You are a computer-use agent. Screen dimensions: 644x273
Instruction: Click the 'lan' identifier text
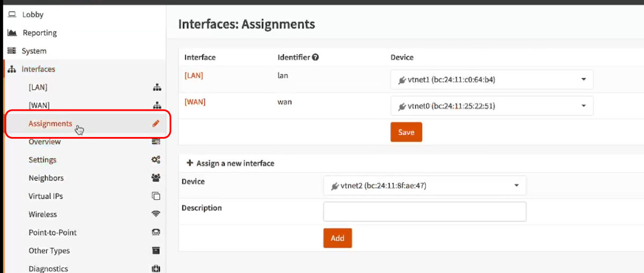[283, 76]
